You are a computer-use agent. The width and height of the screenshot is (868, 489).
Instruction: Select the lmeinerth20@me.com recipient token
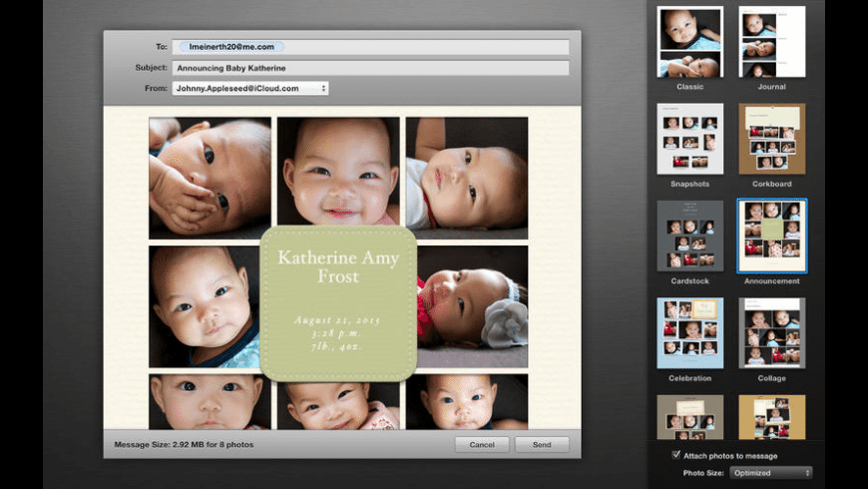[x=231, y=47]
